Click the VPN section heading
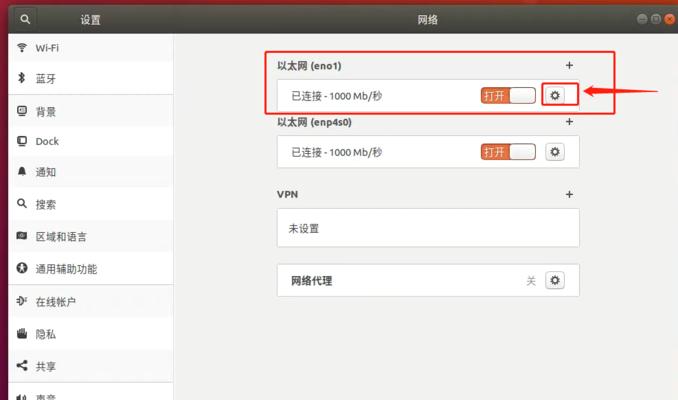This screenshot has height=400, width=678. click(287, 194)
